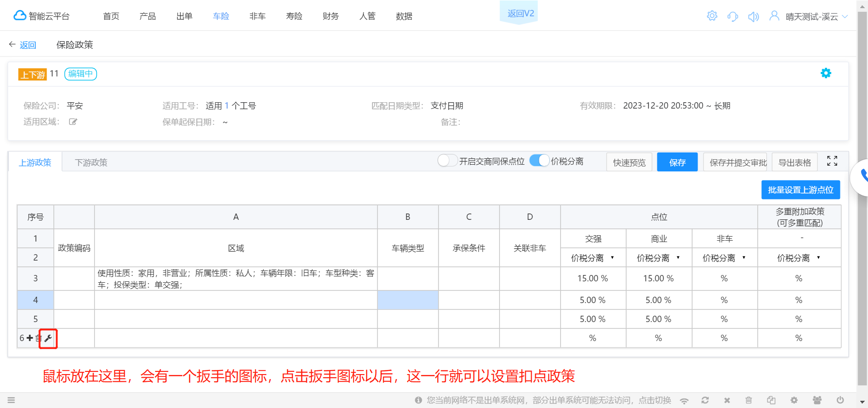Click the back arrow icon beside 返回
Screen dimensions: 868x408
point(12,44)
